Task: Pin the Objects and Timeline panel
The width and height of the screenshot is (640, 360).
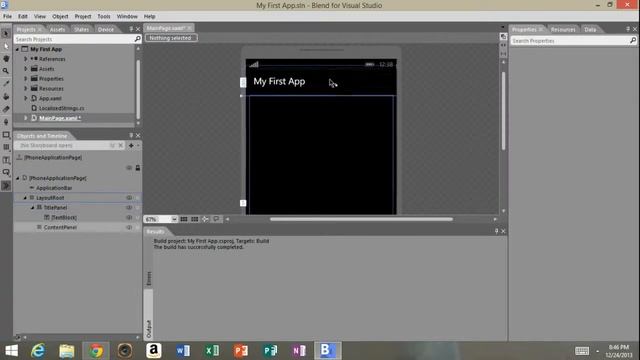Action: coord(131,135)
